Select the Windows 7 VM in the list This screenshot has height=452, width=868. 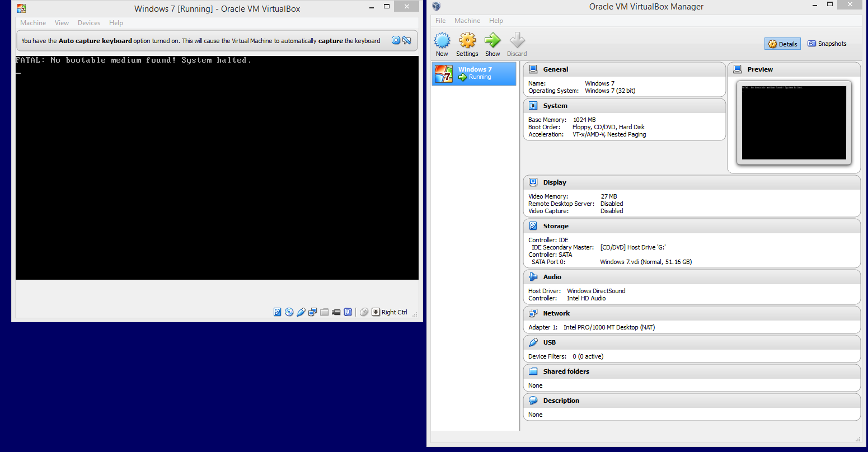coord(474,73)
